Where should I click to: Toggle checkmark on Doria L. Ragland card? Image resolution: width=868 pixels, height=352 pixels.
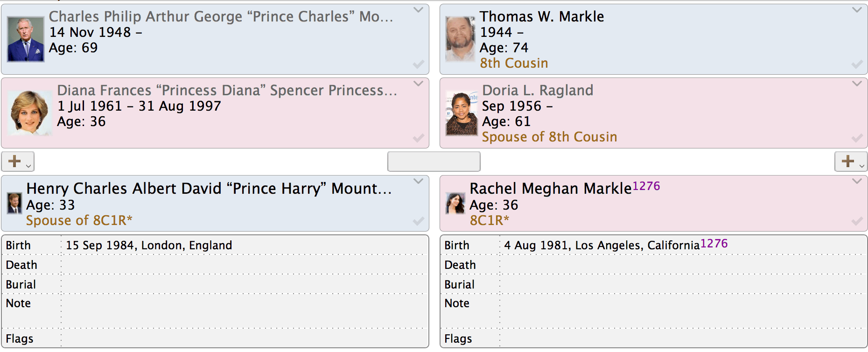tap(857, 138)
